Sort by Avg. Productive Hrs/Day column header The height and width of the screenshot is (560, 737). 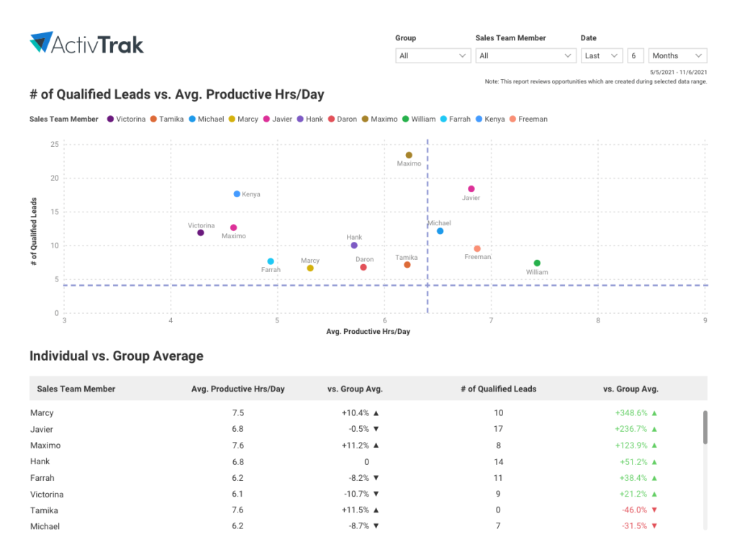[238, 389]
